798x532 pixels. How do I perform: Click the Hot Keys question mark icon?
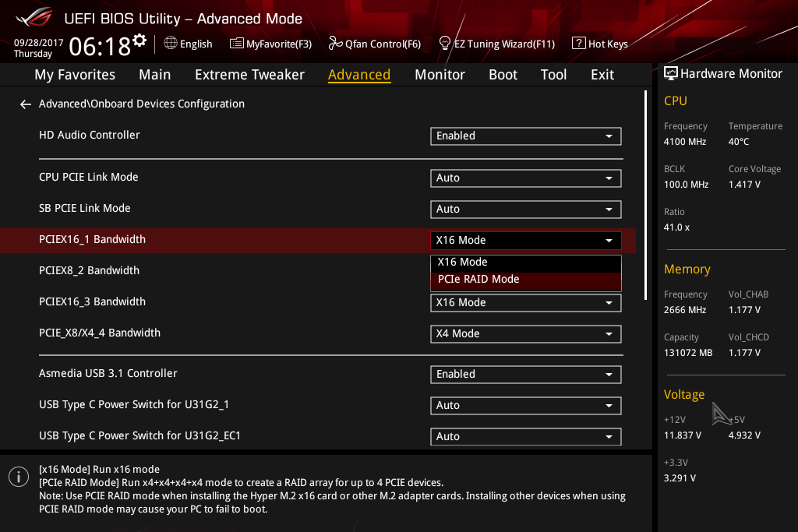(579, 44)
